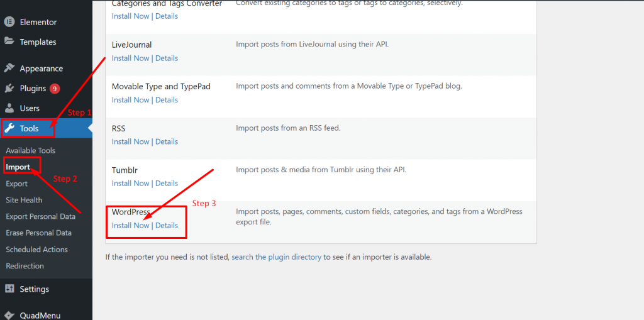View Details for the Tumblr importer
The height and width of the screenshot is (320, 644).
coord(167,184)
